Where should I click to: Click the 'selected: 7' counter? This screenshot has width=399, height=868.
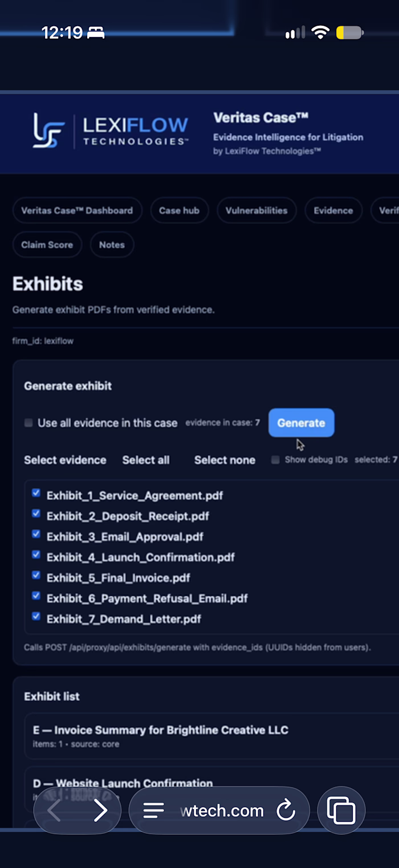376,460
